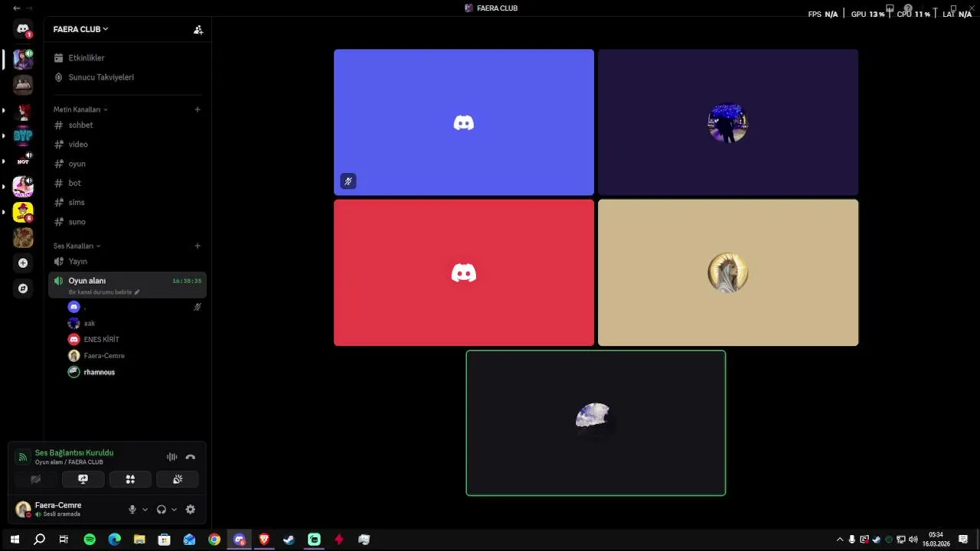Toggle microphone mute
980x551 pixels.
pyautogui.click(x=132, y=510)
